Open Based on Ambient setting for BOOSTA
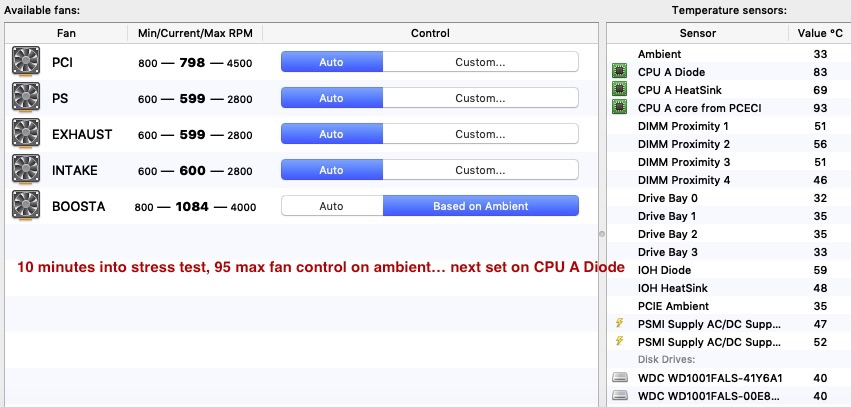Screen dimensions: 851x407 (480, 206)
